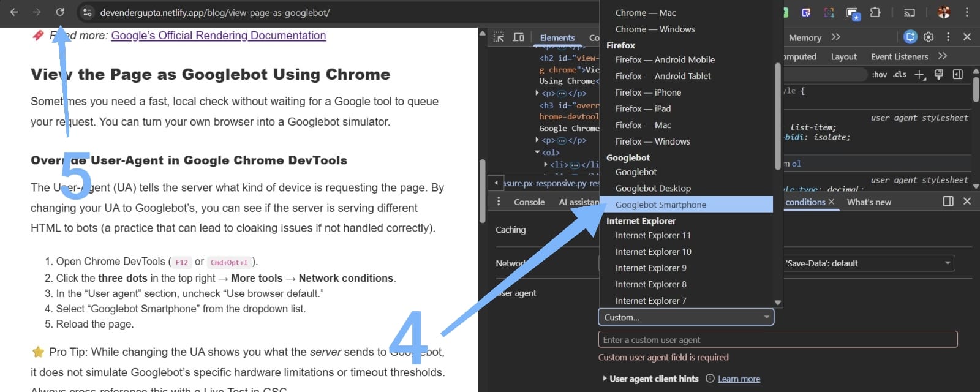The image size is (980, 392).
Task: Open Event Listeners sidebar tab
Action: tap(899, 56)
